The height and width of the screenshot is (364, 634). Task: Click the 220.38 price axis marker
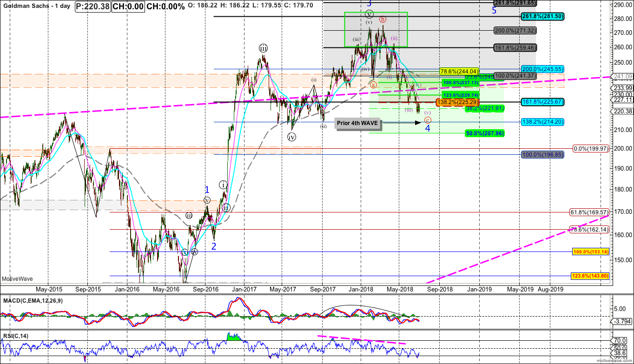click(x=622, y=112)
